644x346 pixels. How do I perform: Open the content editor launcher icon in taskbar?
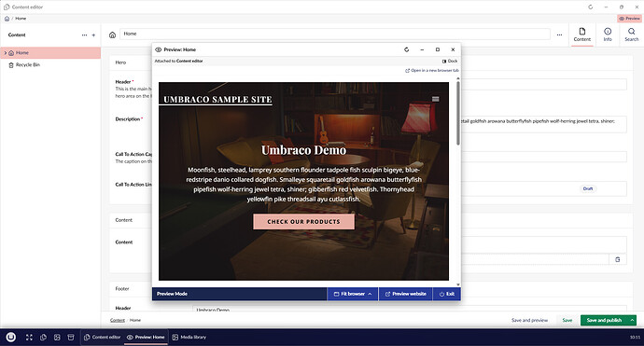[x=43, y=338]
